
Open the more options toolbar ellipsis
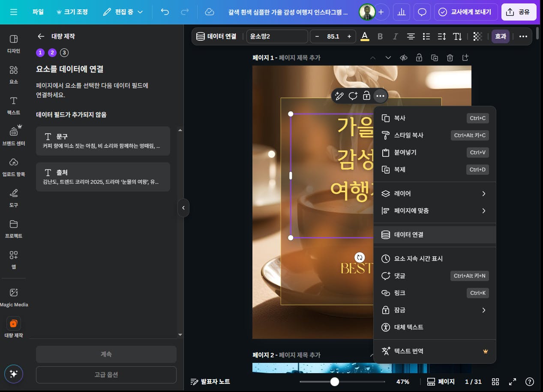point(523,36)
